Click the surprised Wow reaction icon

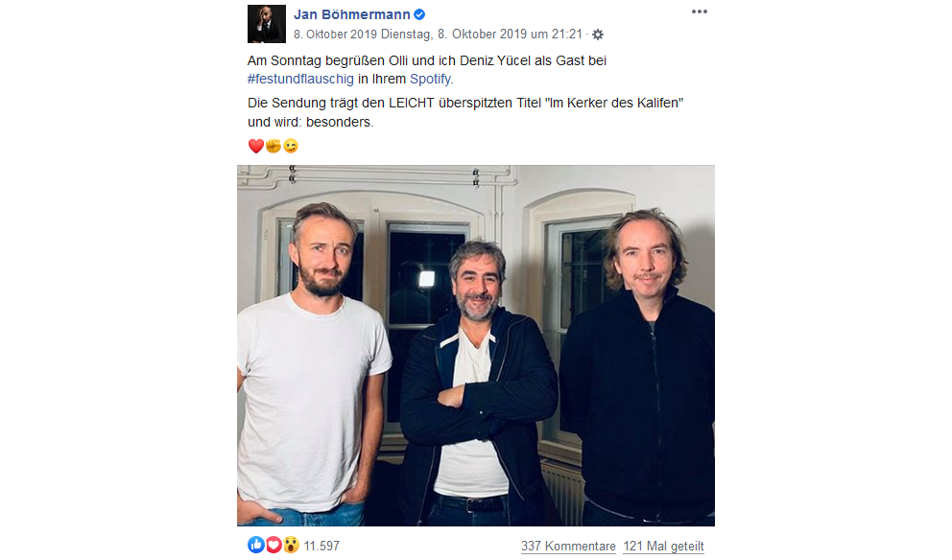point(291,545)
